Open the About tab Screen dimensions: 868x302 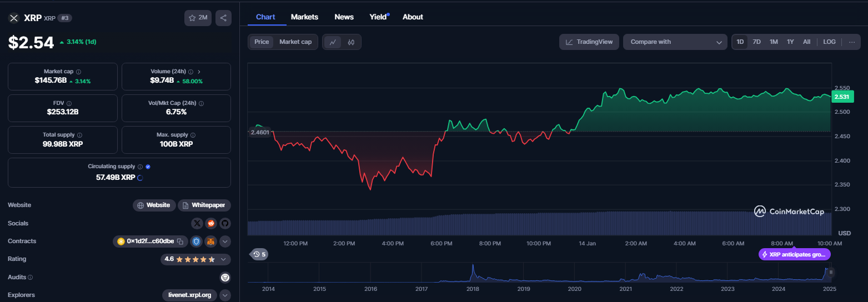pyautogui.click(x=413, y=17)
